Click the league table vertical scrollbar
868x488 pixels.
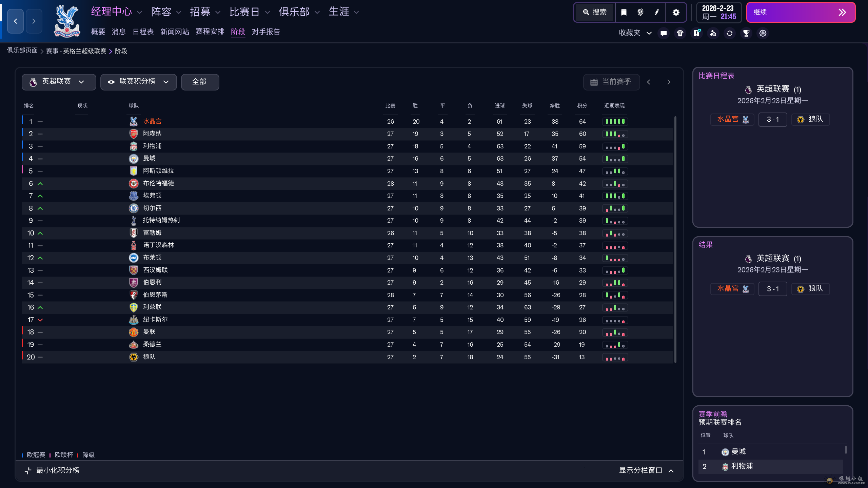pyautogui.click(x=675, y=239)
